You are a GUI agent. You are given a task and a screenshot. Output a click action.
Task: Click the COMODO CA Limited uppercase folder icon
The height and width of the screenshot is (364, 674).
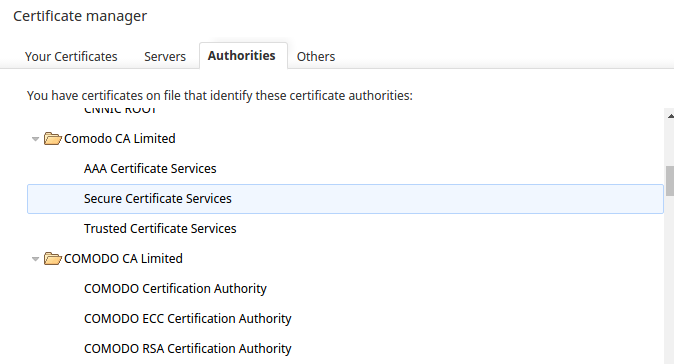point(52,258)
